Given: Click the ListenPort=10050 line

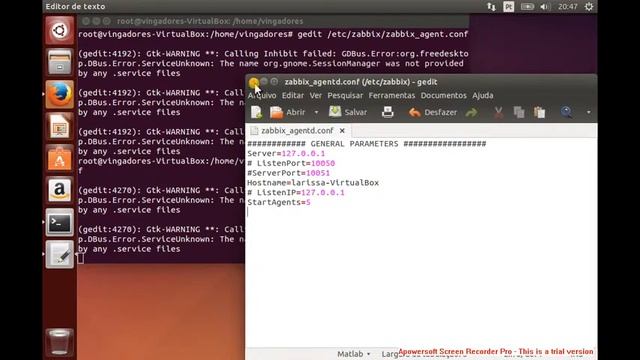Looking at the screenshot, I should [x=291, y=163].
